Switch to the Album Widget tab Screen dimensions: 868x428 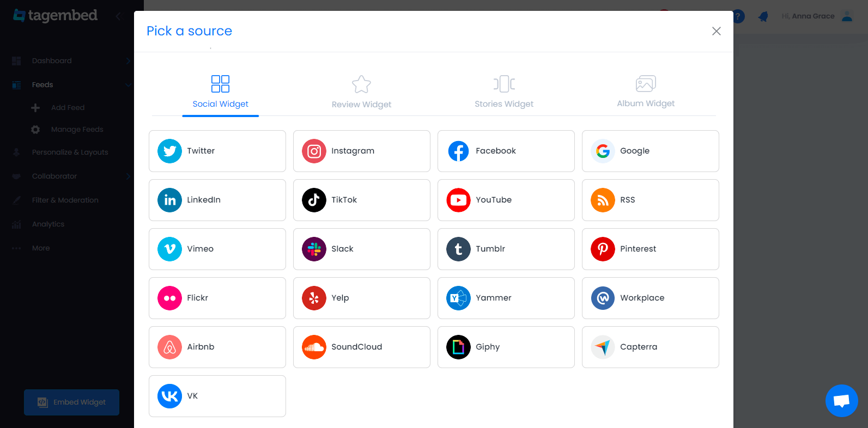coord(646,92)
